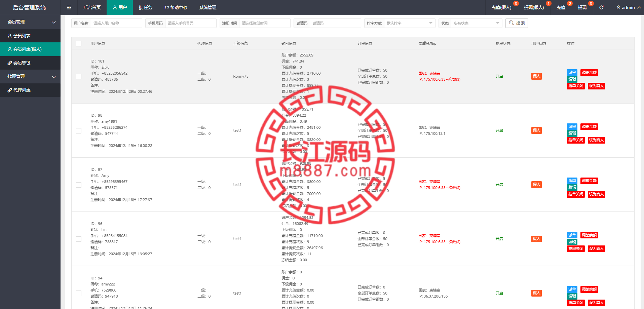Click 派单 for user amy222
The height and width of the screenshot is (309, 644).
(x=572, y=289)
